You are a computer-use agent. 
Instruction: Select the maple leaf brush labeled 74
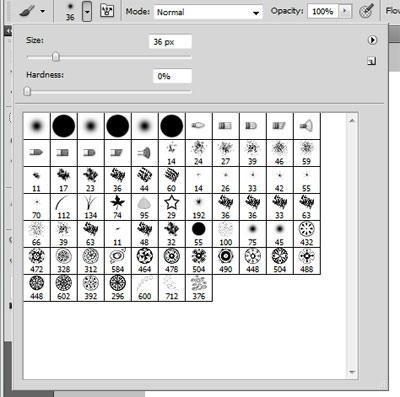118,207
